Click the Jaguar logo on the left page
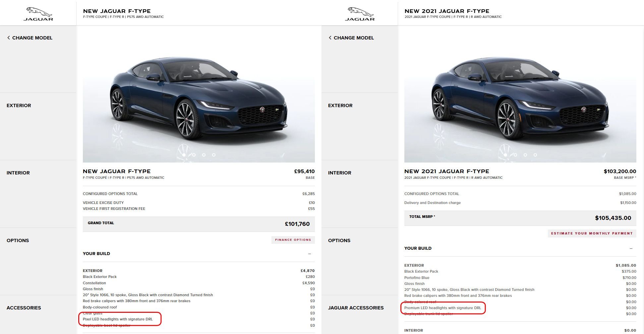Screen dimensions: 644x334 click(x=38, y=14)
